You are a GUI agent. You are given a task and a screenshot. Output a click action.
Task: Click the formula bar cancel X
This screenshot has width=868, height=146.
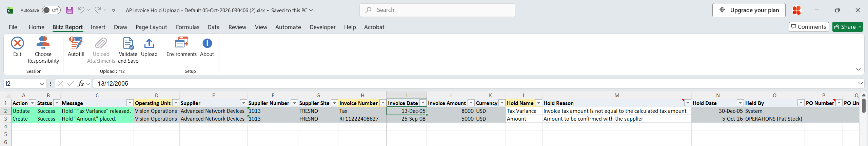pyautogui.click(x=60, y=84)
